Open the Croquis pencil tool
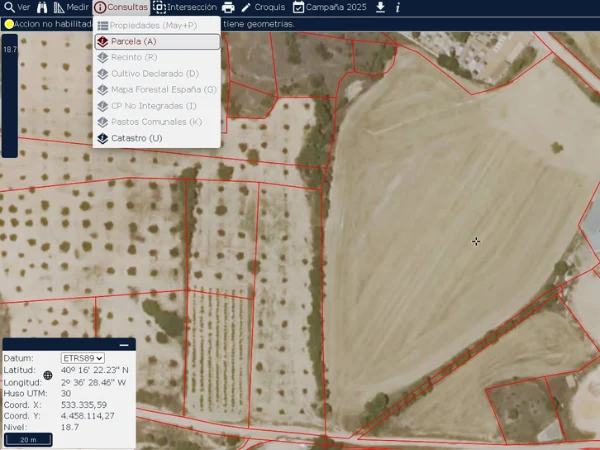600x450 pixels. pos(263,7)
